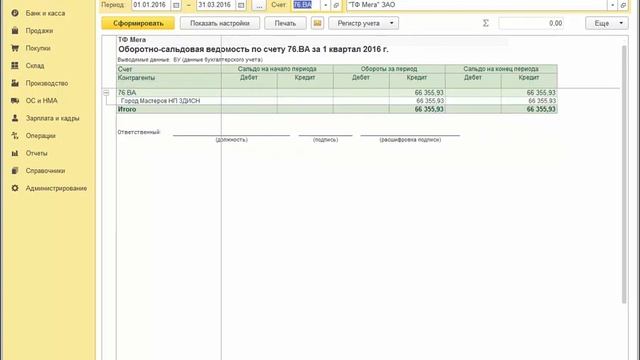Click the Склад warehouse icon

coord(15,65)
